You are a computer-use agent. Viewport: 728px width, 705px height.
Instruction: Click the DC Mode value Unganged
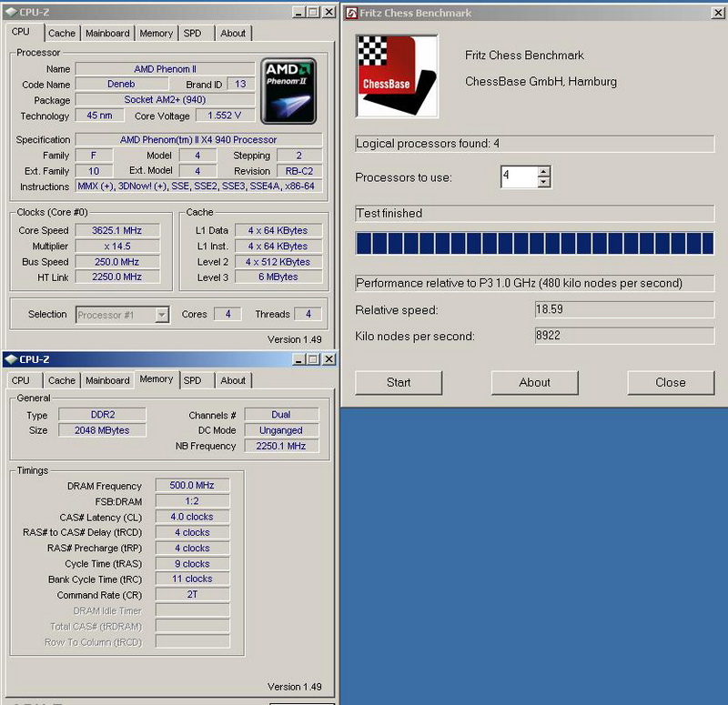pyautogui.click(x=281, y=430)
